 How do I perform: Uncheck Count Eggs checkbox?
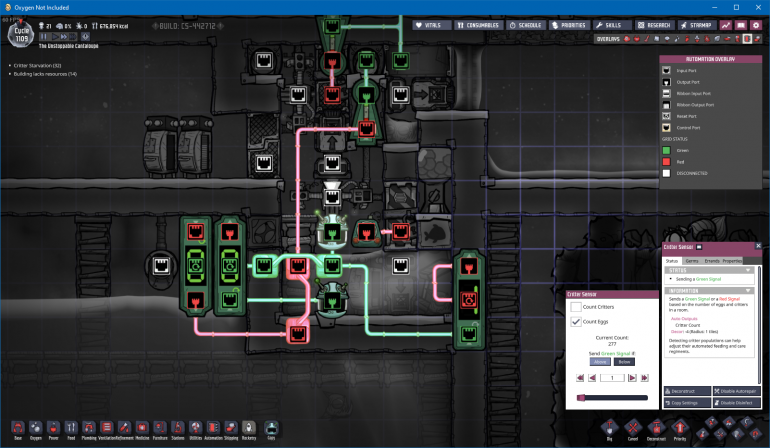coord(576,322)
